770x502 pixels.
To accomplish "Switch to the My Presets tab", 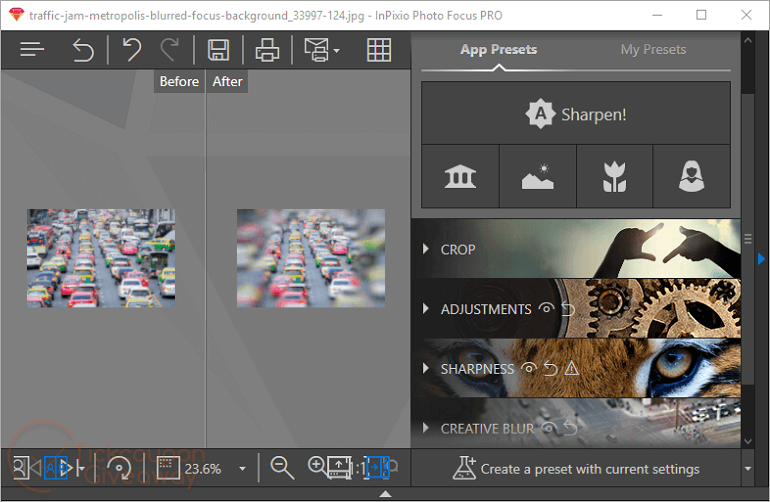I will tap(653, 50).
